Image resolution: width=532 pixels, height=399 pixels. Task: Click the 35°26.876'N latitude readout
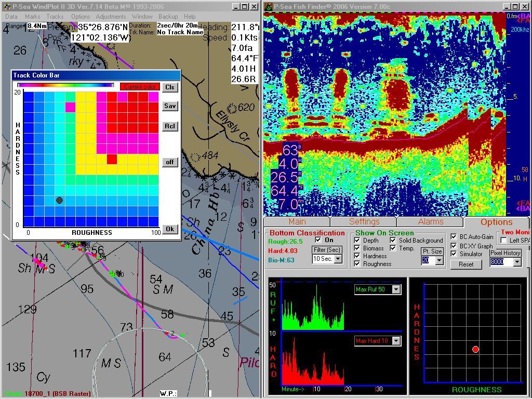(103, 27)
